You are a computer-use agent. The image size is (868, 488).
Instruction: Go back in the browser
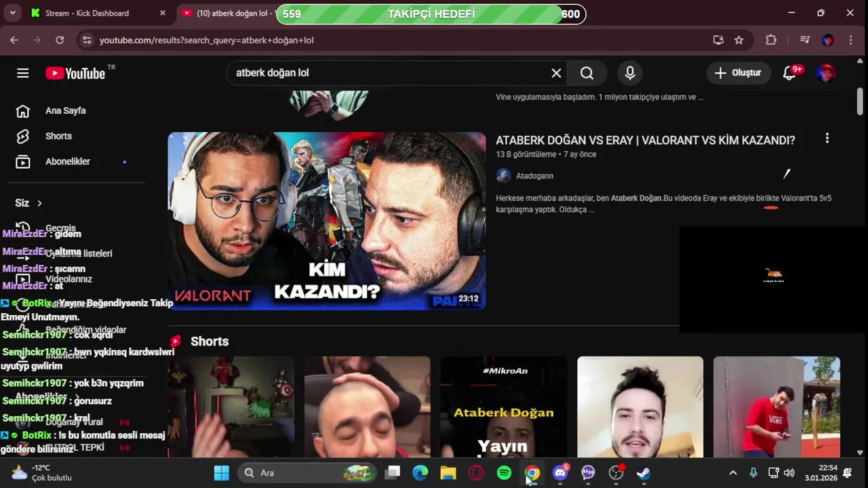point(14,40)
